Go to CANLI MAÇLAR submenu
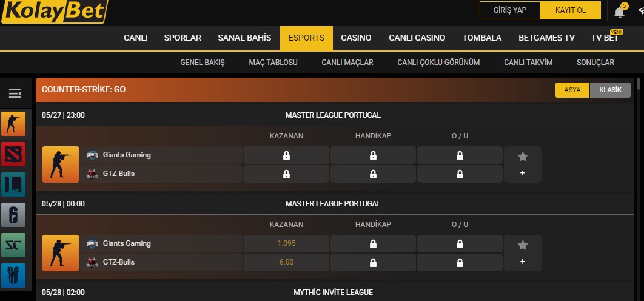The height and width of the screenshot is (301, 644). pos(347,63)
